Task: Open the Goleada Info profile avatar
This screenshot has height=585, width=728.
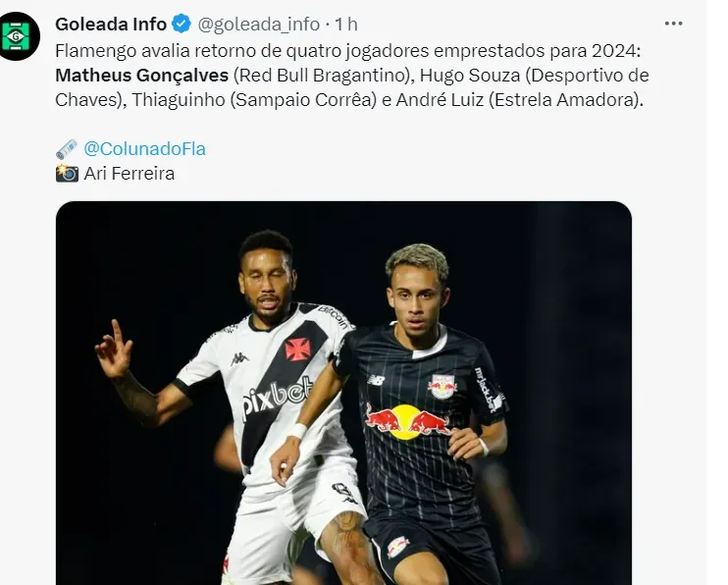Action: pos(17,36)
